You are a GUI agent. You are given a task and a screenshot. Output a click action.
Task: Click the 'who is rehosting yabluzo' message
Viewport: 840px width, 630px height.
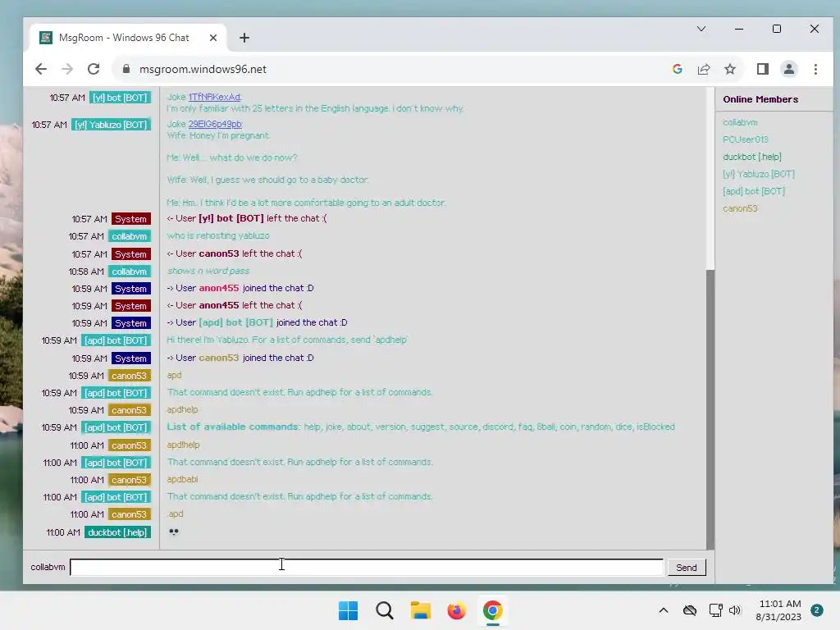click(218, 235)
